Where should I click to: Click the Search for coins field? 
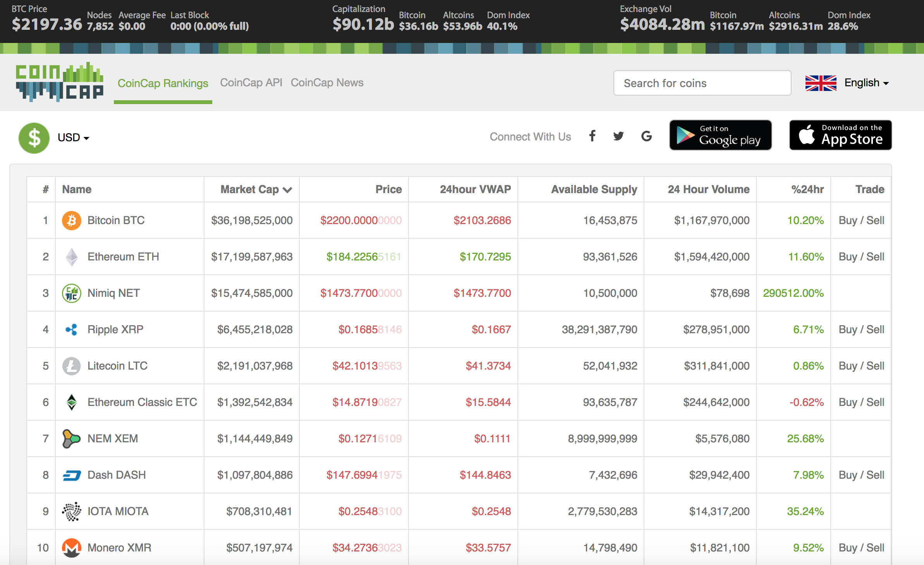(702, 83)
